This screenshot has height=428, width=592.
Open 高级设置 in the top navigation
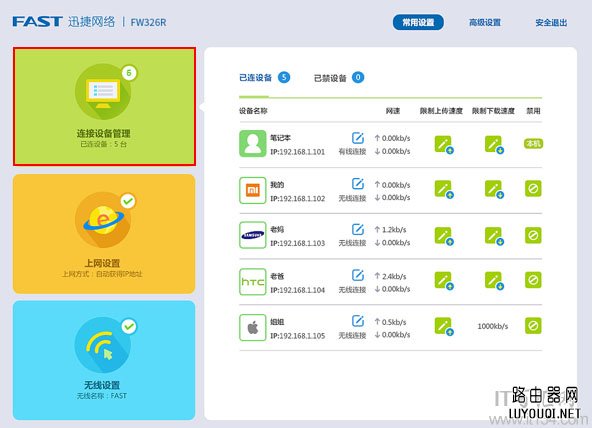(485, 23)
